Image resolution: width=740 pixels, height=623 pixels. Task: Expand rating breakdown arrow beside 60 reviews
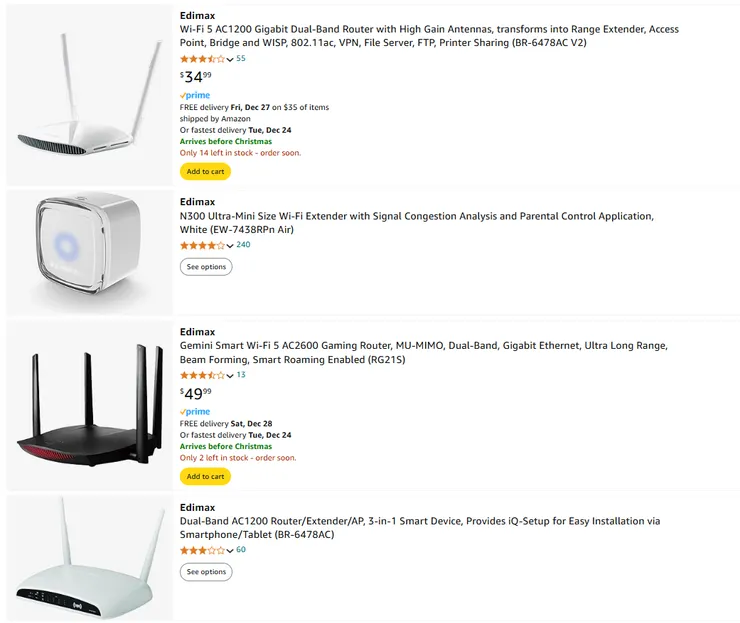pos(230,551)
